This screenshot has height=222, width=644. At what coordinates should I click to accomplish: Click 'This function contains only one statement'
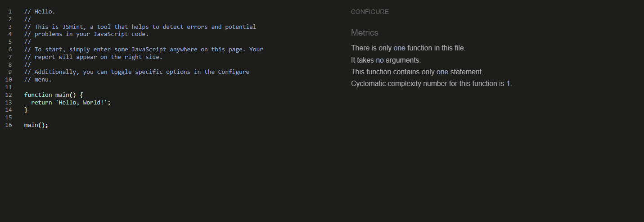417,72
